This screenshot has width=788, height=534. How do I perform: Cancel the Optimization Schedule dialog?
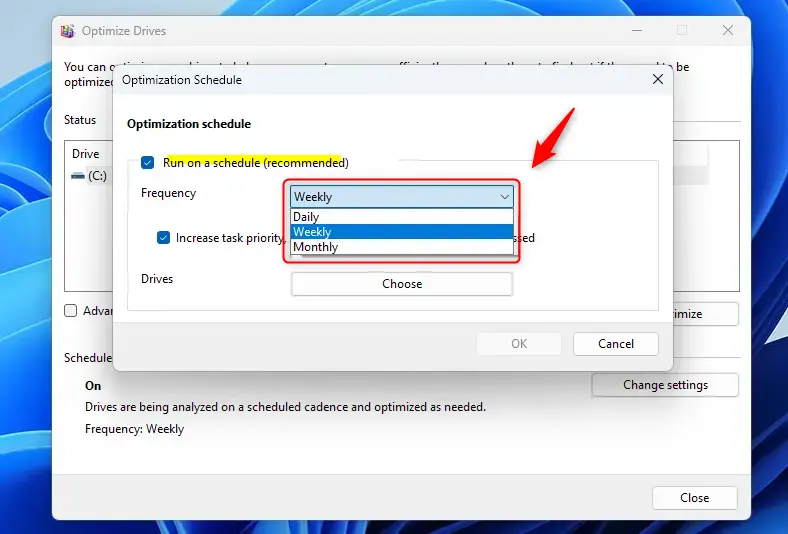pos(616,344)
